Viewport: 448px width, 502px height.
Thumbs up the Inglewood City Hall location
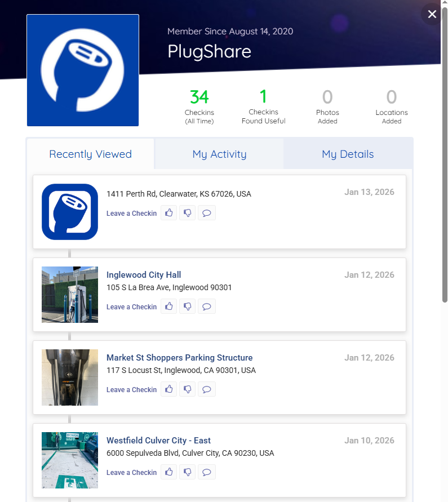pyautogui.click(x=169, y=306)
